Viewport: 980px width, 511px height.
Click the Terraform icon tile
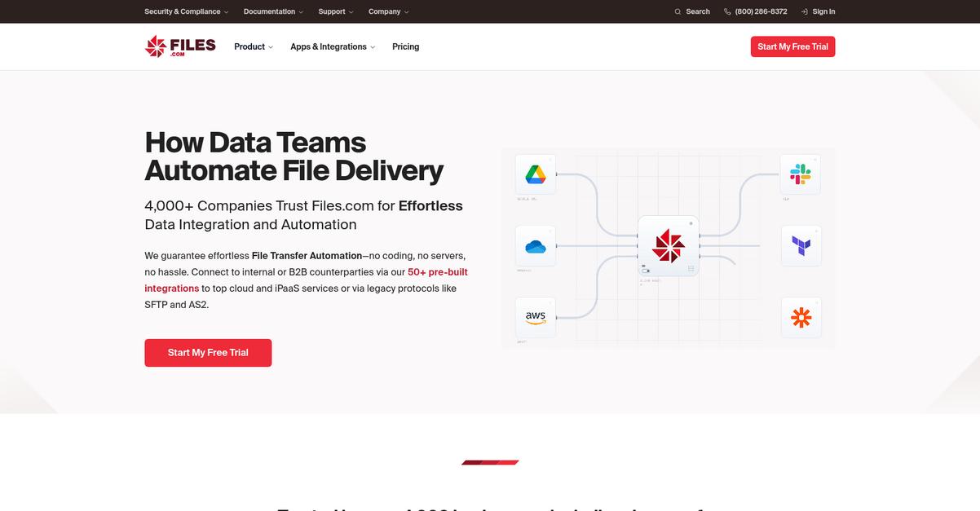801,246
